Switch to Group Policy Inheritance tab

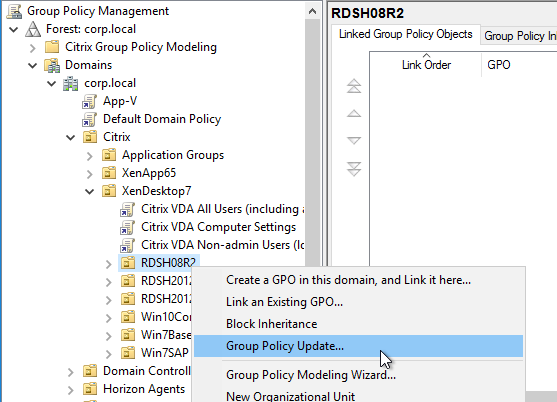(519, 36)
